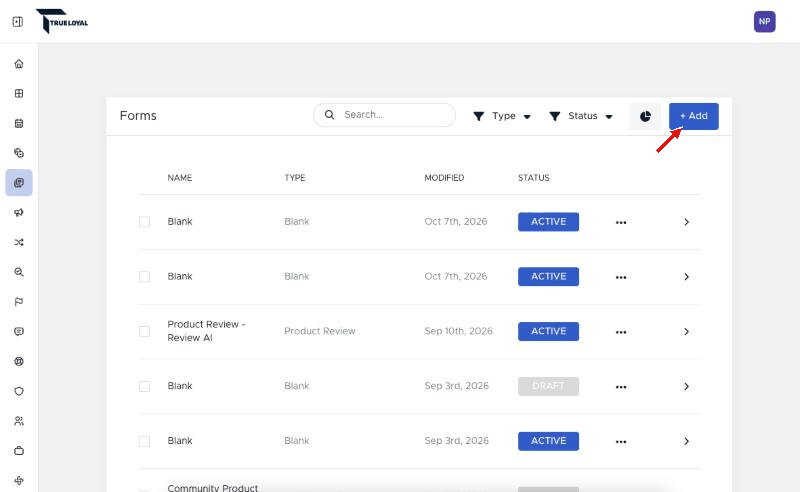800x492 pixels.
Task: Click ACTIVE badge on Sep 3rd row
Action: (x=548, y=441)
